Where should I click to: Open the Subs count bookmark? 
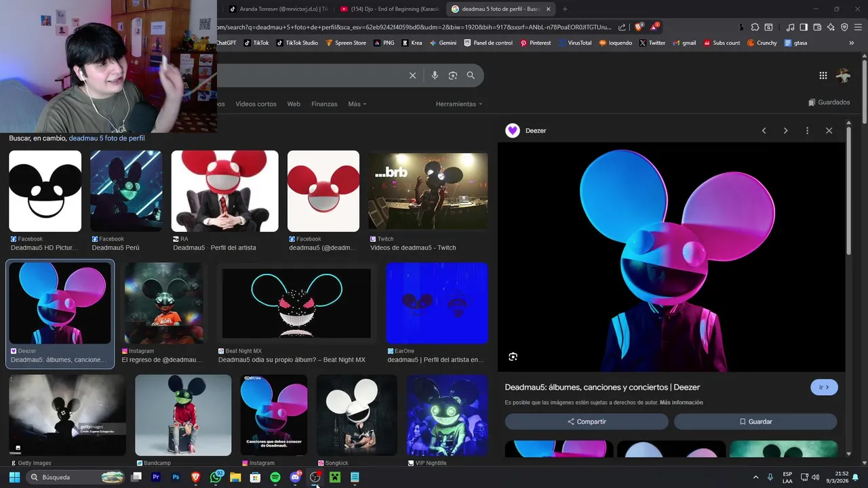tap(722, 43)
